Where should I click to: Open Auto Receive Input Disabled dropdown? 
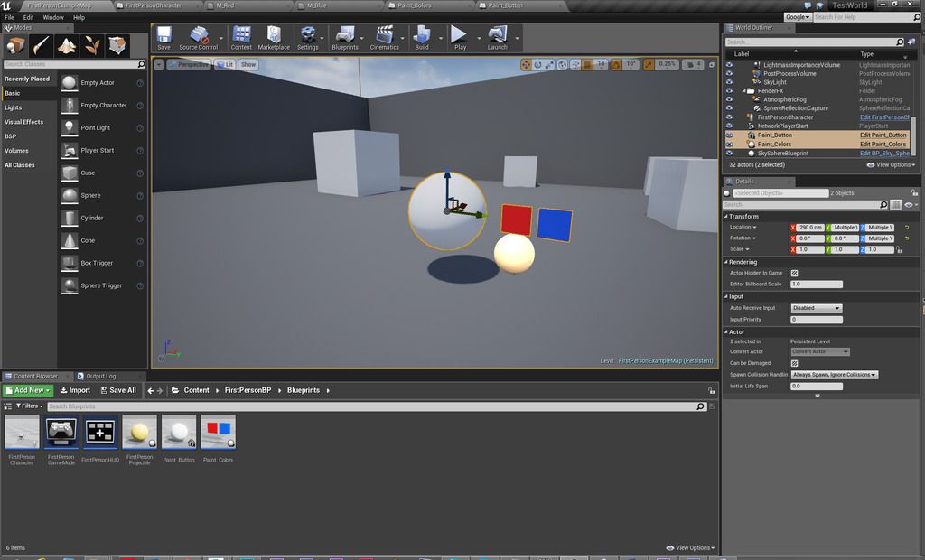tap(816, 308)
